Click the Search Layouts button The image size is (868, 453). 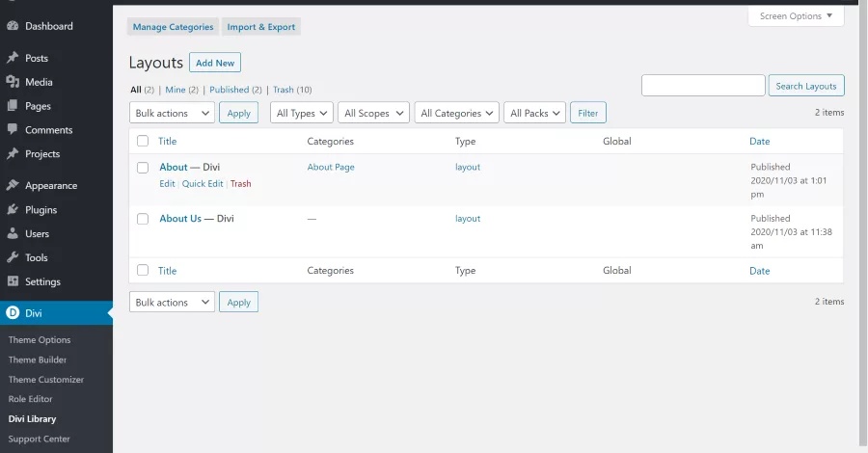(806, 86)
